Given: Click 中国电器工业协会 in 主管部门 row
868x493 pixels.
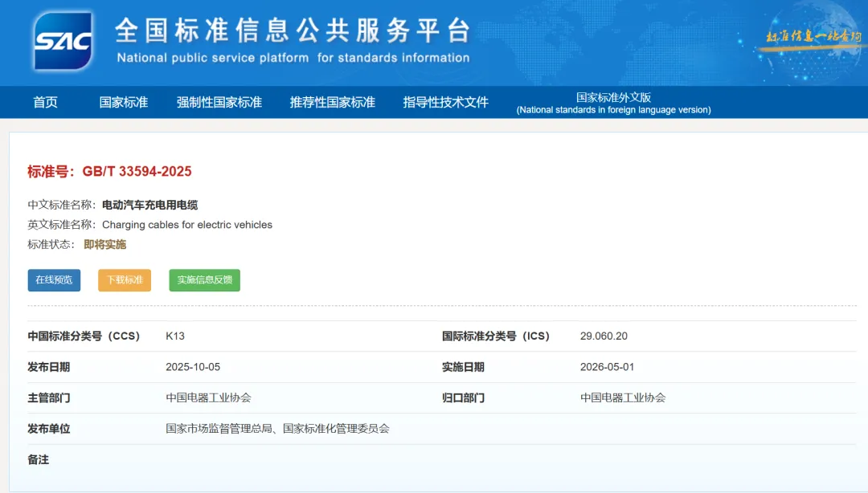Looking at the screenshot, I should 208,397.
